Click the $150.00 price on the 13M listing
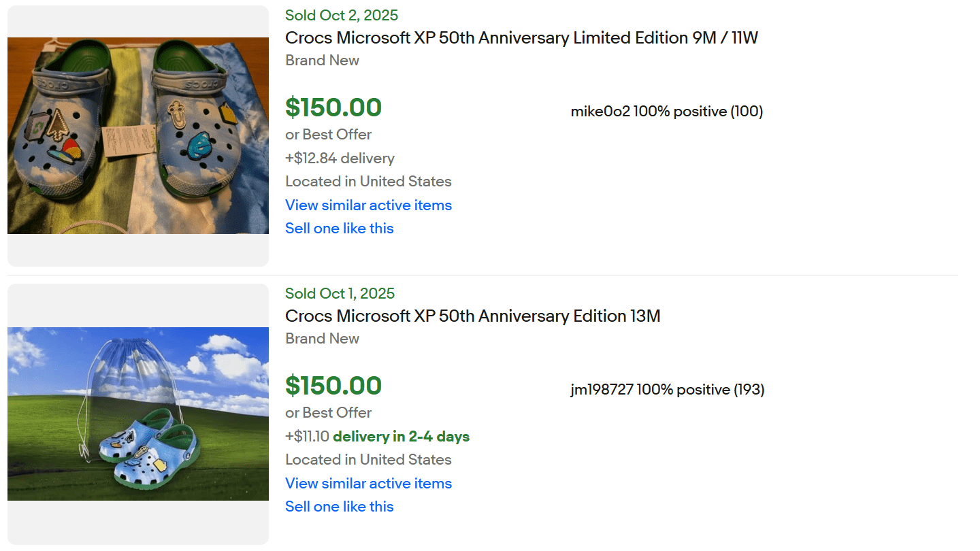980x551 pixels. point(333,386)
